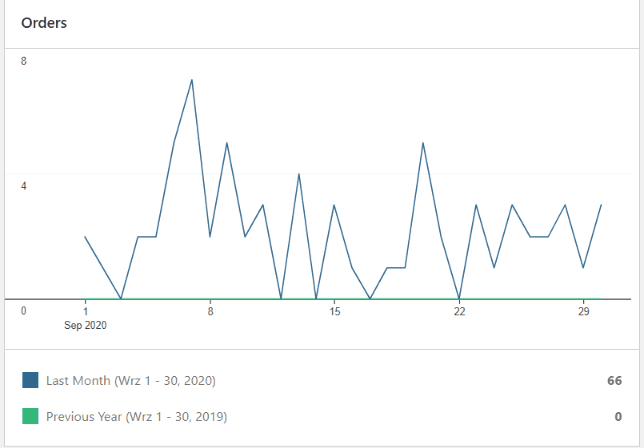Screen dimensions: 644x448
Task: Click the Sep 2020 axis label
Action: pos(85,326)
